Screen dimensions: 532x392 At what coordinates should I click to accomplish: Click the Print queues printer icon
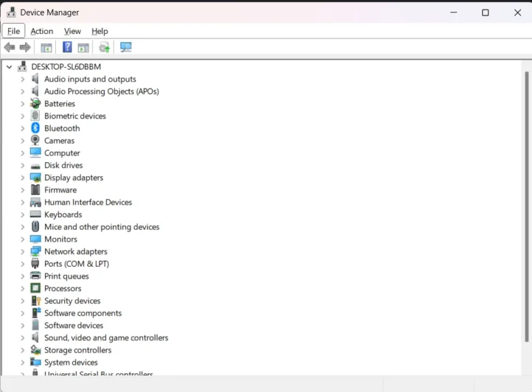tap(35, 276)
